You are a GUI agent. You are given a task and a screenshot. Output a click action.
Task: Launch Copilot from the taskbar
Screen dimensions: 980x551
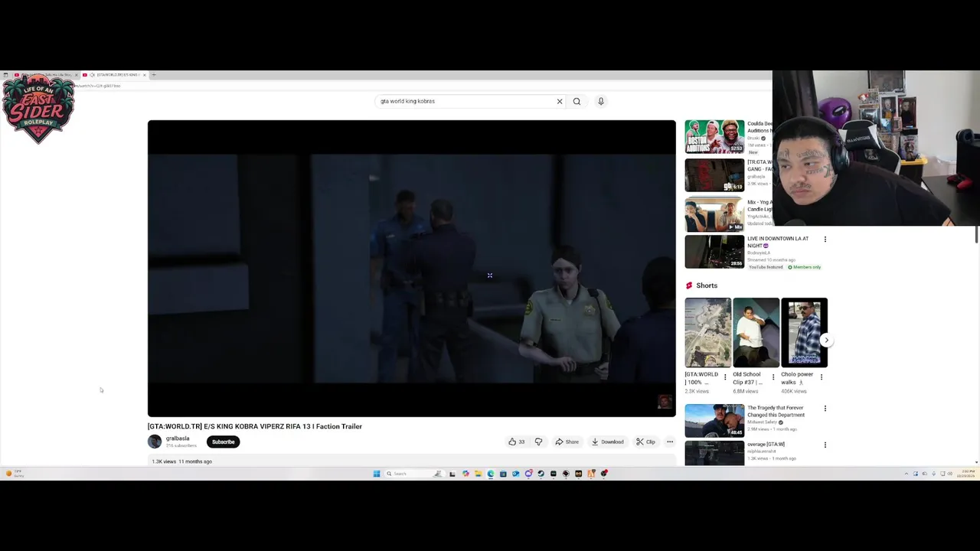pos(465,474)
